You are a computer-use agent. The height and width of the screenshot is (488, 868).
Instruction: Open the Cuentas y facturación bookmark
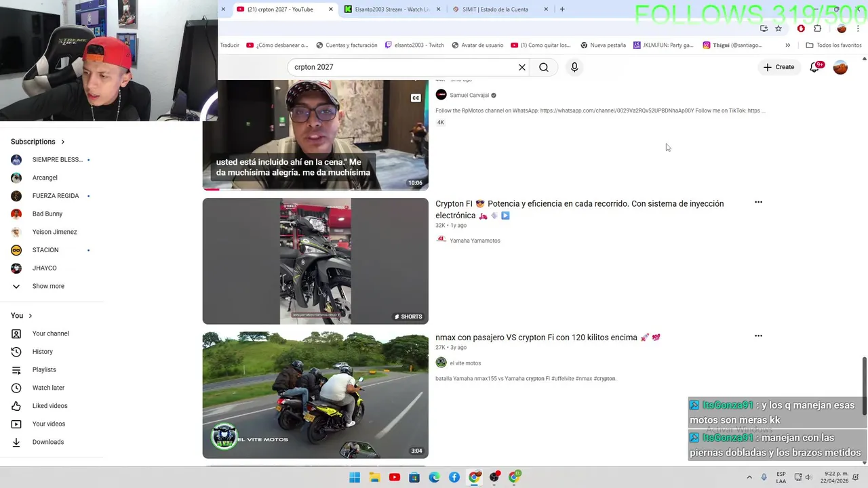point(347,45)
